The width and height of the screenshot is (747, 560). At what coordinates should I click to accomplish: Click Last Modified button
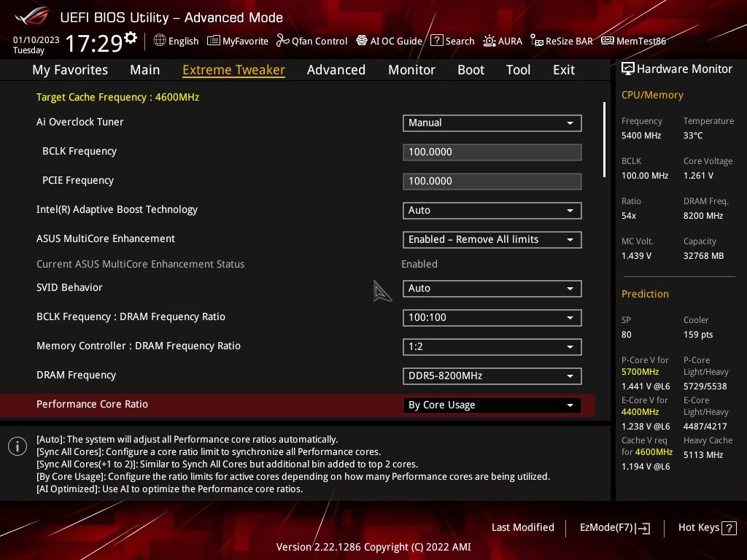coord(522,528)
